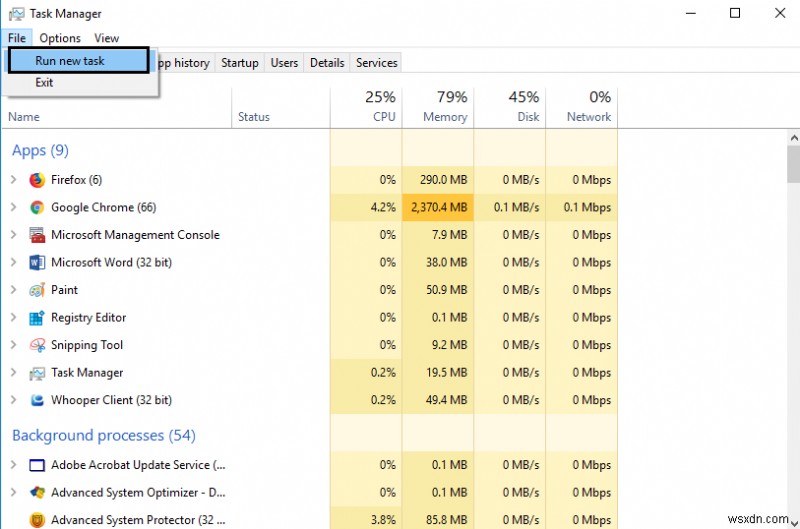Viewport: 800px width, 529px height.
Task: Click Chrome's 0.1 Mbps network cell
Action: (582, 208)
